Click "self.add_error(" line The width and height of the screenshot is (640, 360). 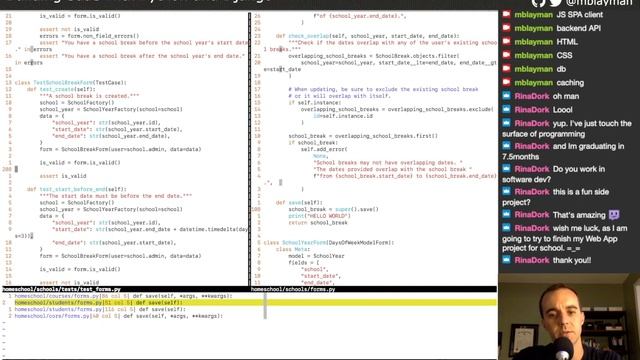(x=324, y=149)
